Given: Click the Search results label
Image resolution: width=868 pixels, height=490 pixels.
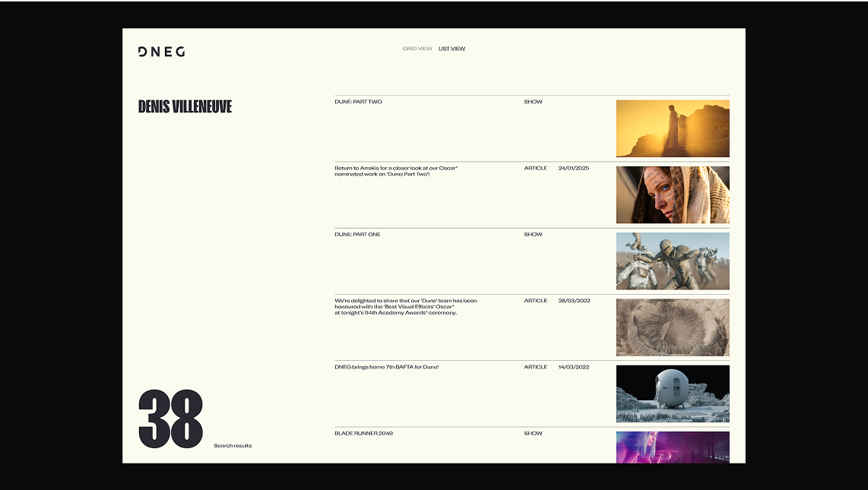Looking at the screenshot, I should click(x=233, y=446).
